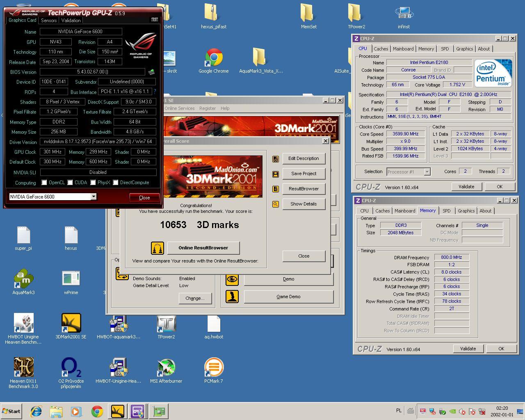The width and height of the screenshot is (525, 420).
Task: Click Validate in the upper CPU-Z window
Action: [466, 187]
